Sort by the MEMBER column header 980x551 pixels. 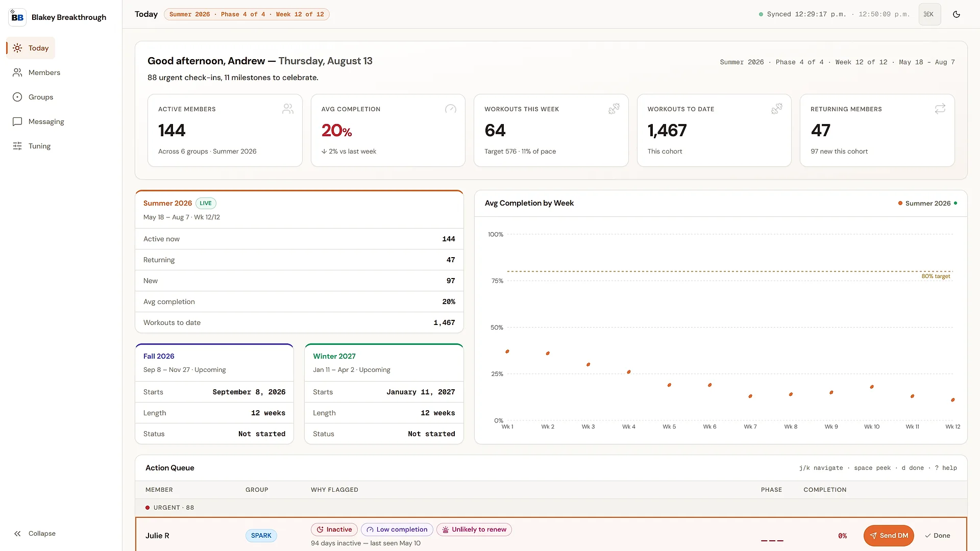[x=159, y=490]
